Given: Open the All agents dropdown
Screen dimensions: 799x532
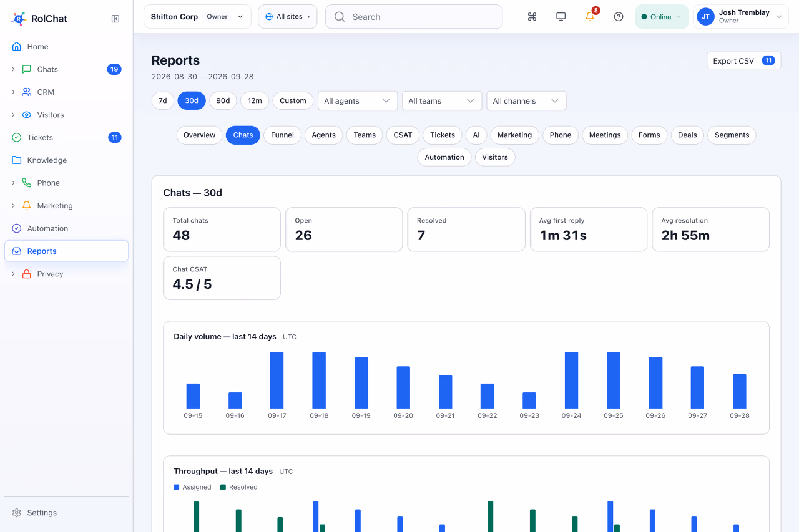Looking at the screenshot, I should pyautogui.click(x=358, y=101).
